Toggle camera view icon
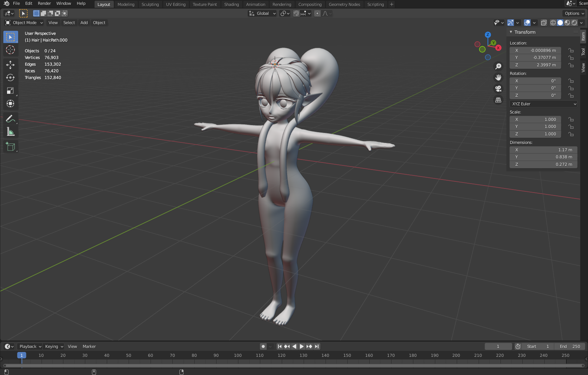 pyautogui.click(x=498, y=89)
